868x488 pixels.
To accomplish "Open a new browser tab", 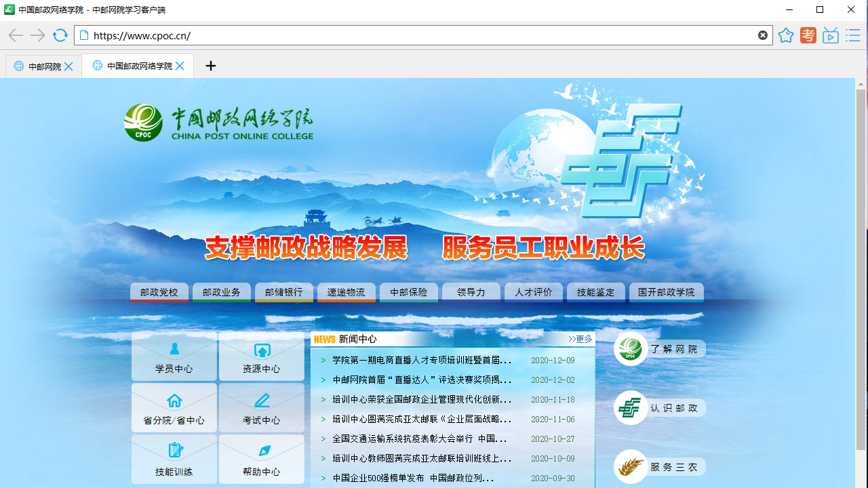I will click(210, 66).
